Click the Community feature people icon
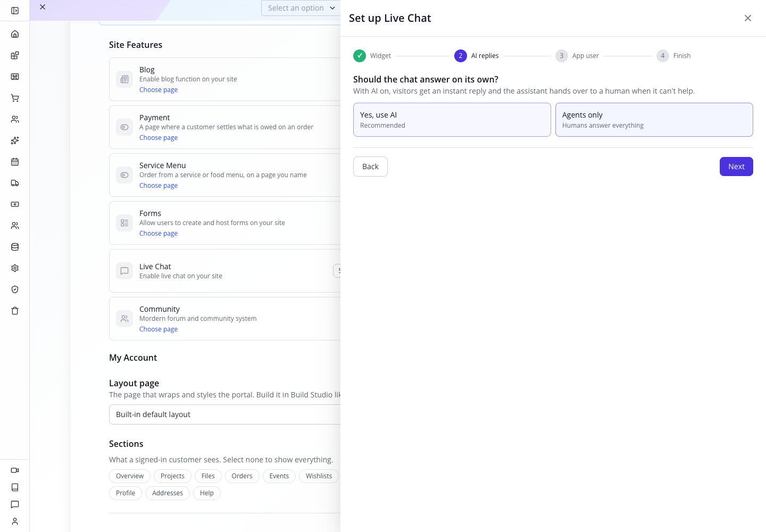The image size is (766, 532). [124, 319]
